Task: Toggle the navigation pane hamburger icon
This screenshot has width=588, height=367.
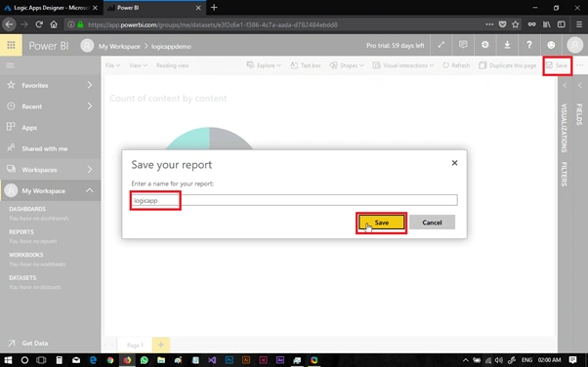Action: (x=10, y=65)
